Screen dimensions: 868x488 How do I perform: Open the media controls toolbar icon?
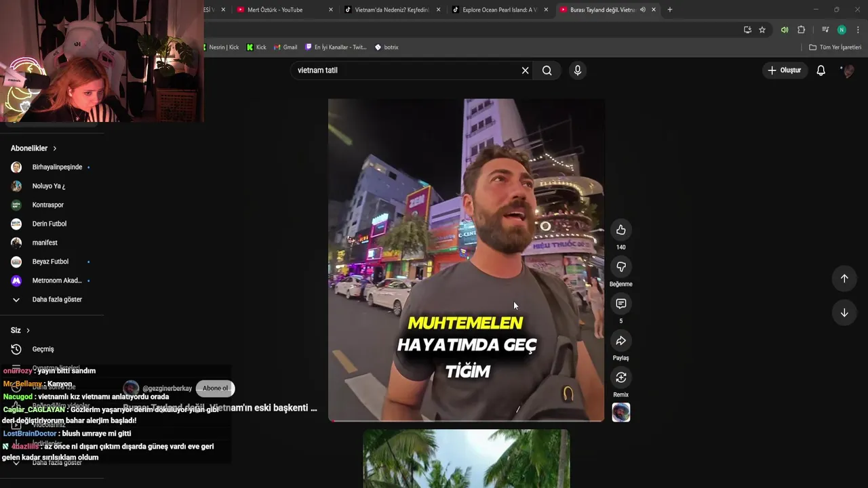(825, 30)
